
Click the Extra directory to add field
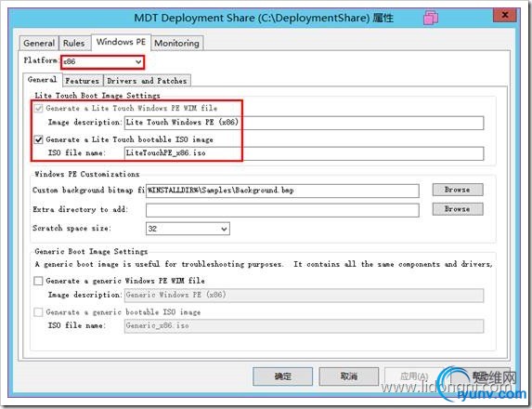point(282,210)
